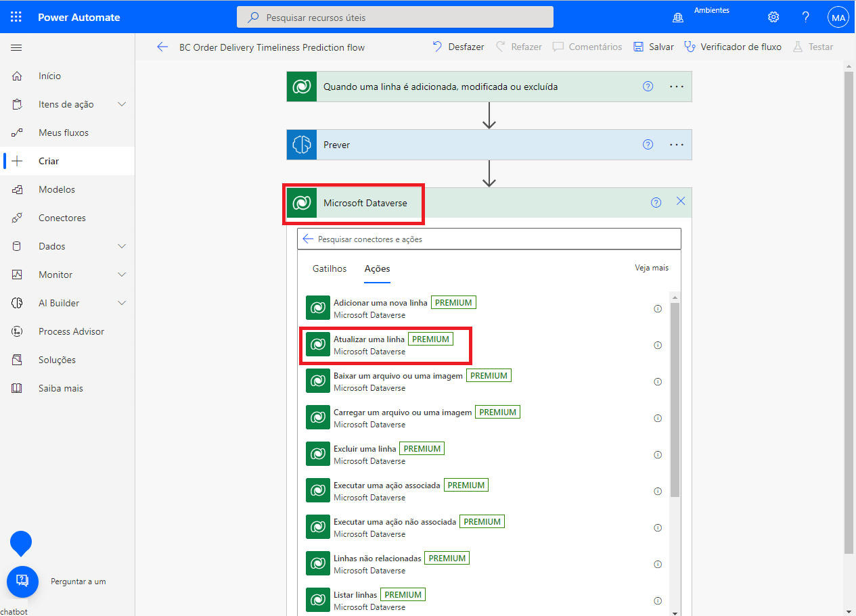Open help for the trigger step
Viewport: 856px width, 616px height.
pyautogui.click(x=648, y=87)
